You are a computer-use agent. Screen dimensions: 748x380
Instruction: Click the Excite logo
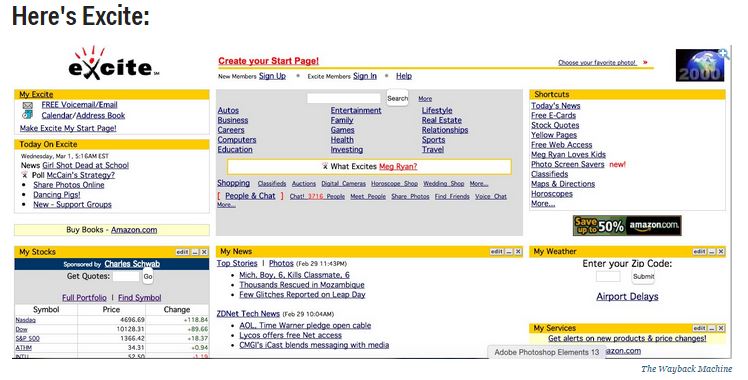click(x=114, y=63)
